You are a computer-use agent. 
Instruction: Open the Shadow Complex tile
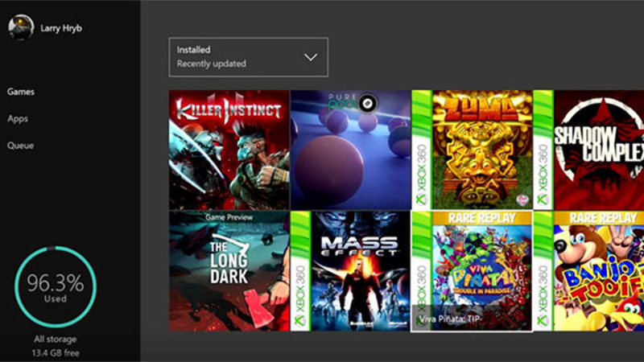click(x=598, y=150)
